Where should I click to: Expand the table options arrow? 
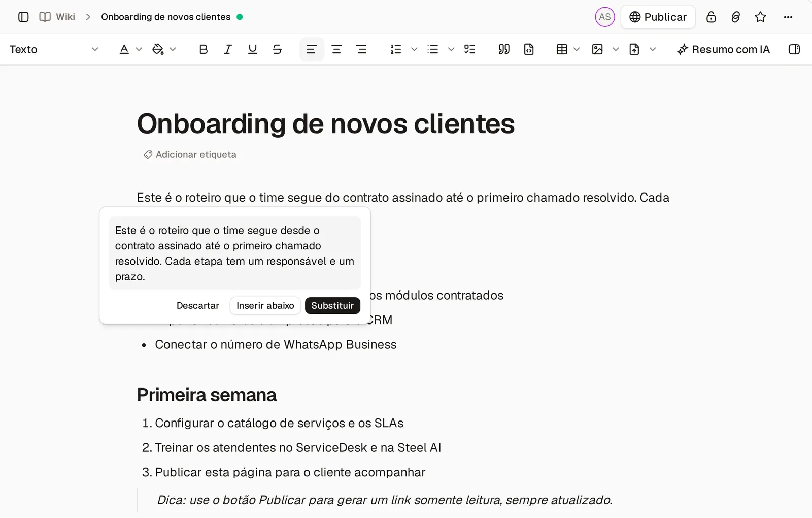point(577,49)
